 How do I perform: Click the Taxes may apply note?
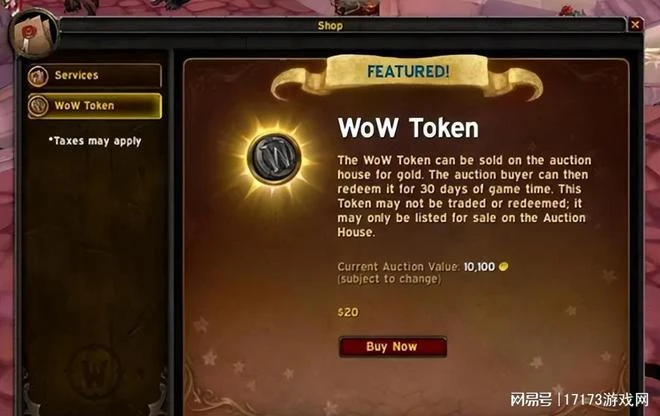[x=95, y=141]
